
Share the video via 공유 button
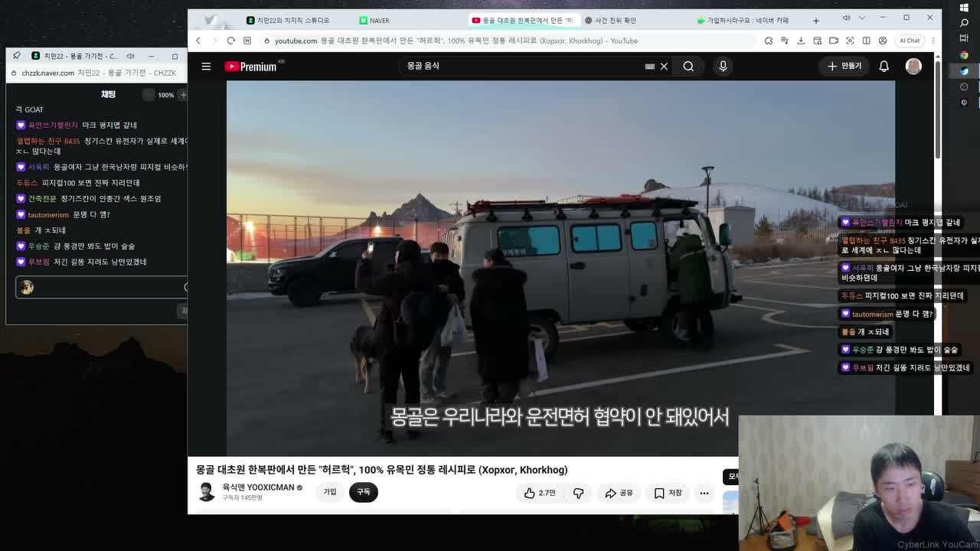pos(619,493)
